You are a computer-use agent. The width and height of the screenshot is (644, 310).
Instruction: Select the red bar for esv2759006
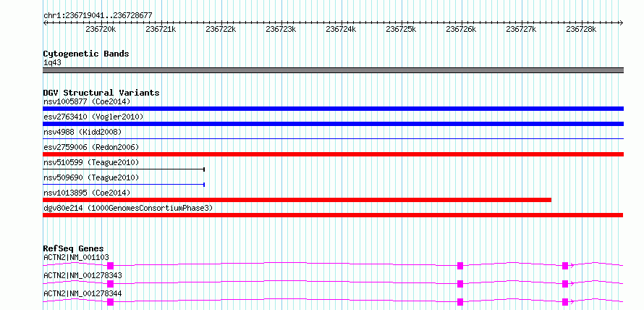(x=333, y=154)
